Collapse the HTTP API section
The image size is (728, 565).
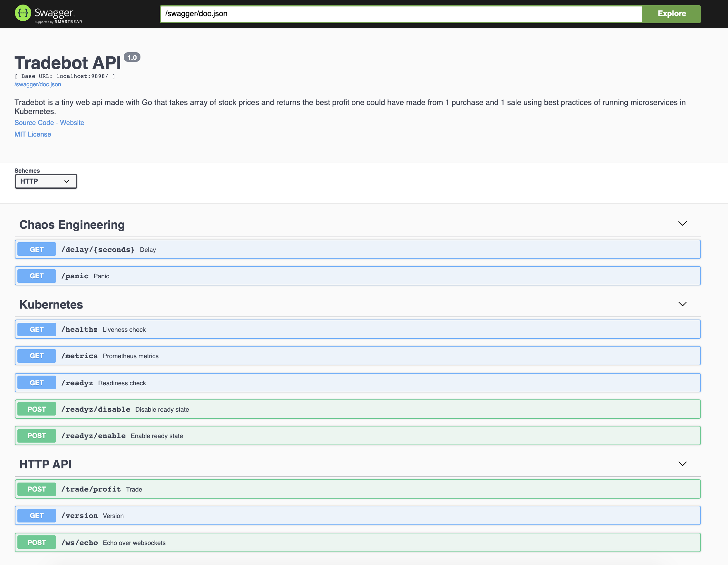point(683,463)
